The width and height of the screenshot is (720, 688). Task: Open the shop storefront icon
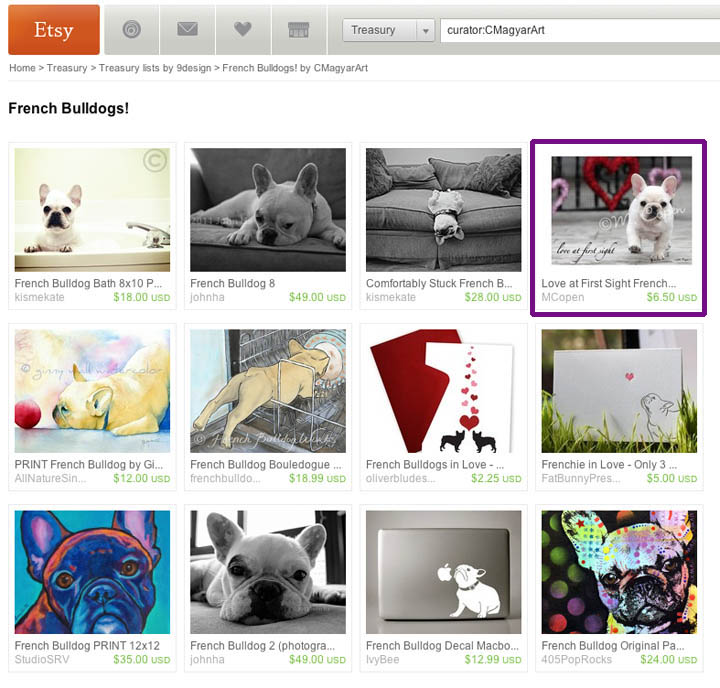298,30
